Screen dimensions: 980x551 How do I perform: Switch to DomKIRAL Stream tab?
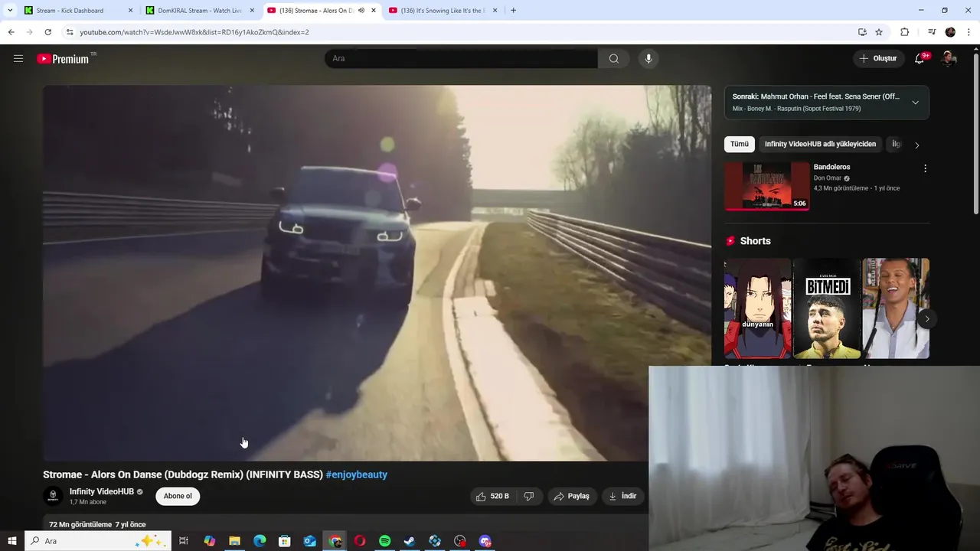(x=199, y=11)
